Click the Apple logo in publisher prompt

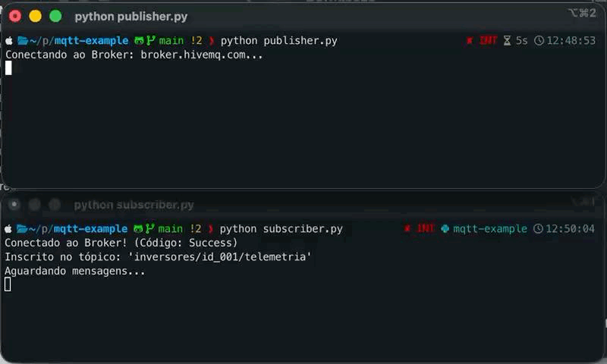coord(9,40)
